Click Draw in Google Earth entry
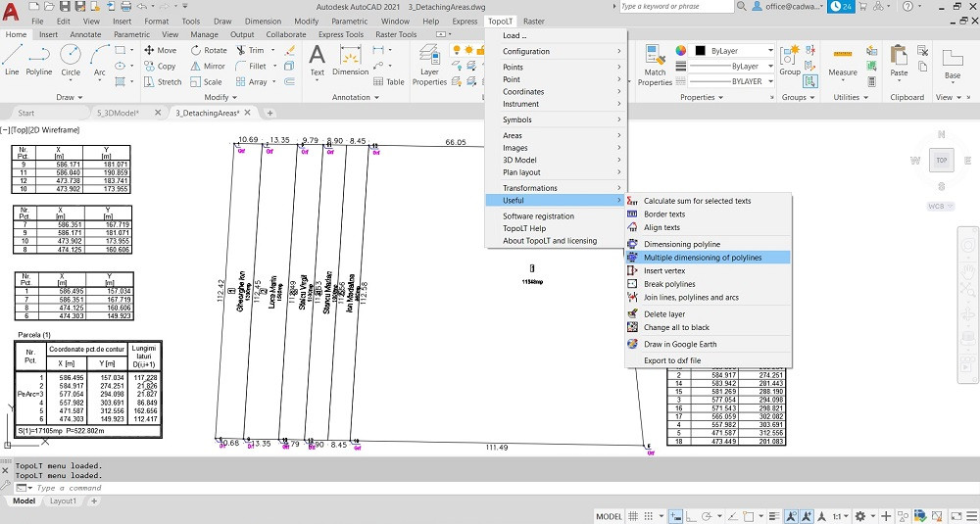Image resolution: width=980 pixels, height=524 pixels. point(680,344)
